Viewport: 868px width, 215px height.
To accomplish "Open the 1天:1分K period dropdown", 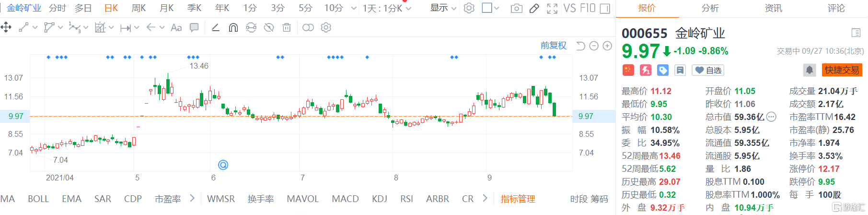I will tap(387, 8).
